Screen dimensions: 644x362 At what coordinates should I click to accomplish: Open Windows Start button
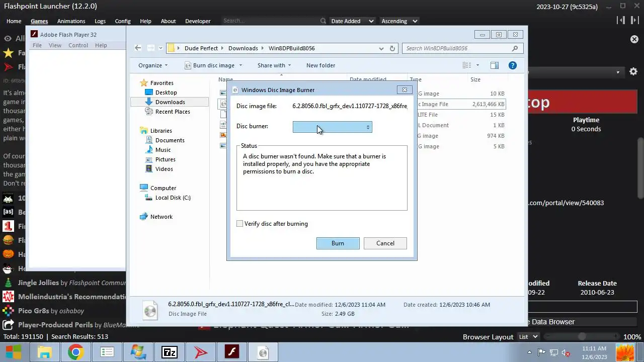point(14,352)
